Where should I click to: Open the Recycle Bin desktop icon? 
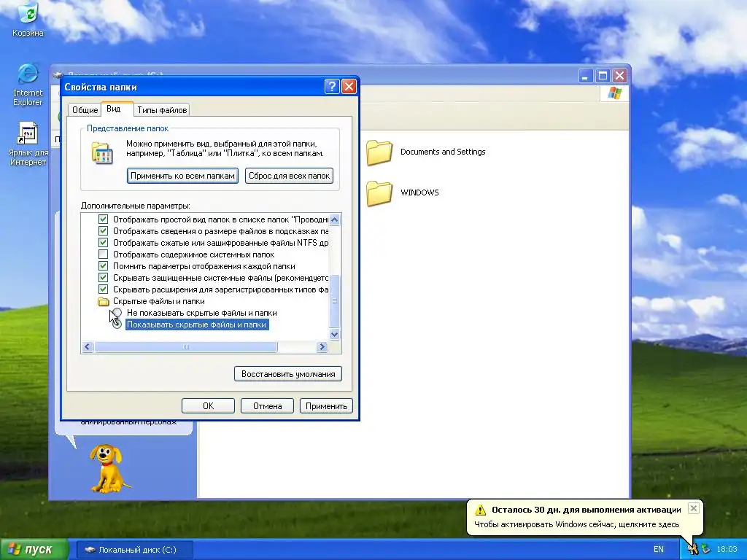[x=28, y=19]
